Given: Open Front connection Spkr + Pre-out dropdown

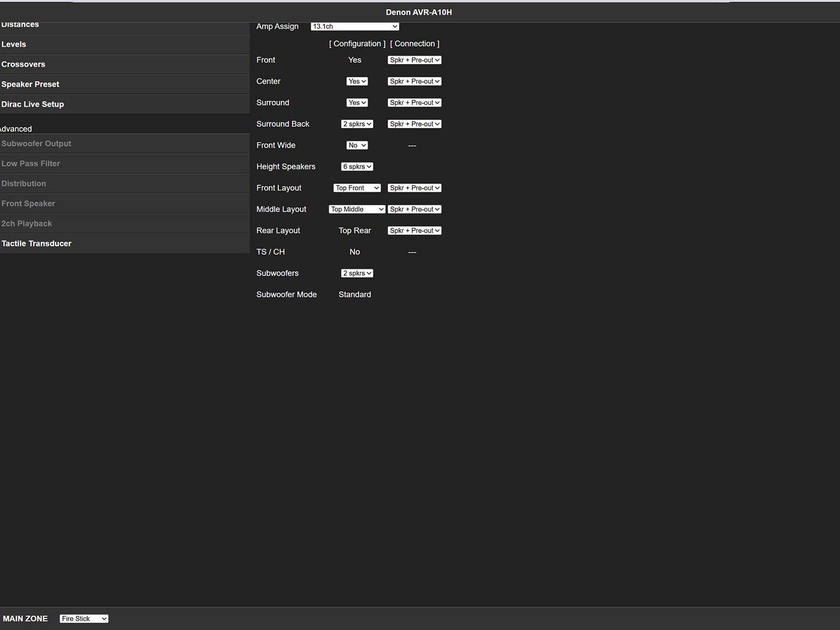Looking at the screenshot, I should pos(414,60).
